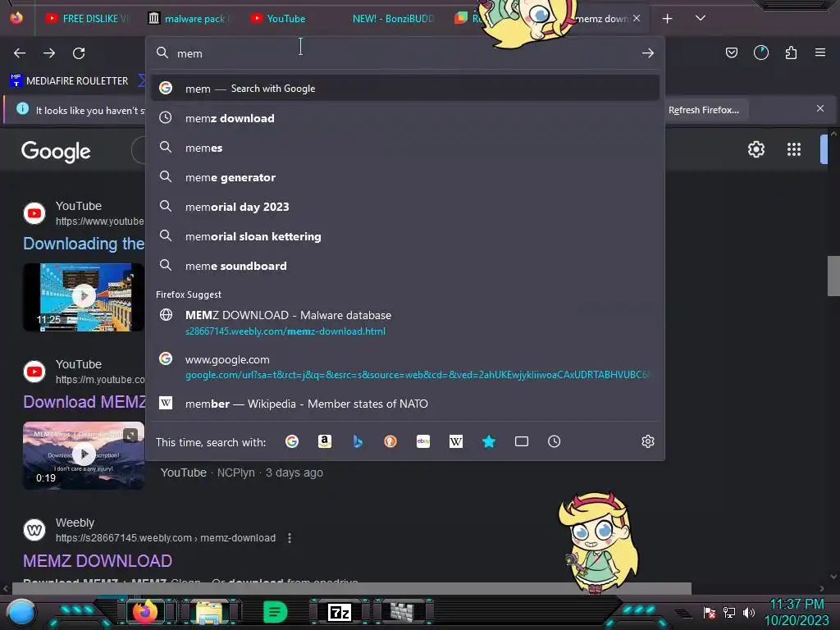Select 'meme generator' suggestion
840x630 pixels.
[x=405, y=177]
